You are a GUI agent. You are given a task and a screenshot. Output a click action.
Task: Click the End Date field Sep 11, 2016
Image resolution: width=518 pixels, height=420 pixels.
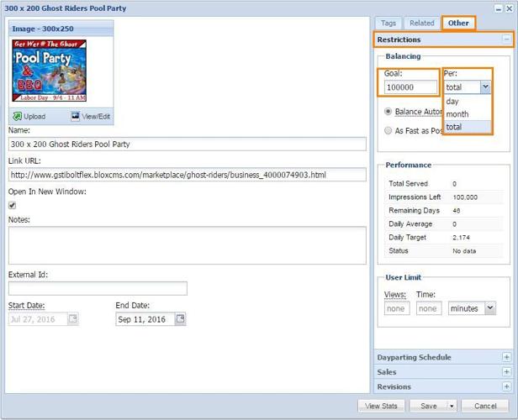pyautogui.click(x=145, y=319)
